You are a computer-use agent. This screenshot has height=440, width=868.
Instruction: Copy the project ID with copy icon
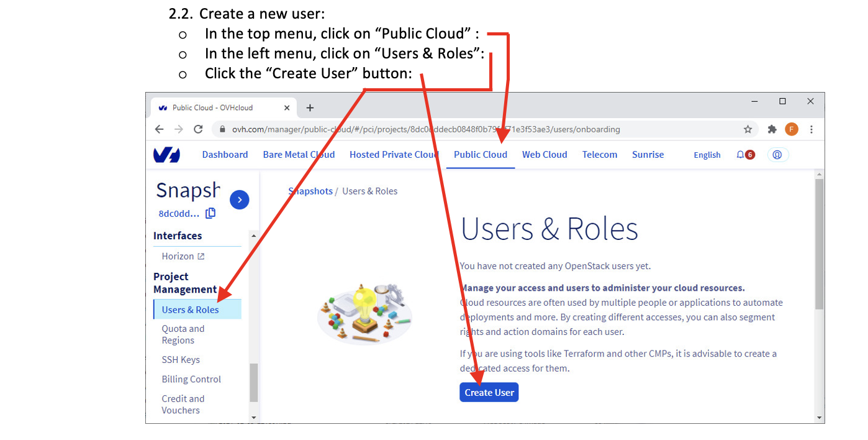(210, 213)
